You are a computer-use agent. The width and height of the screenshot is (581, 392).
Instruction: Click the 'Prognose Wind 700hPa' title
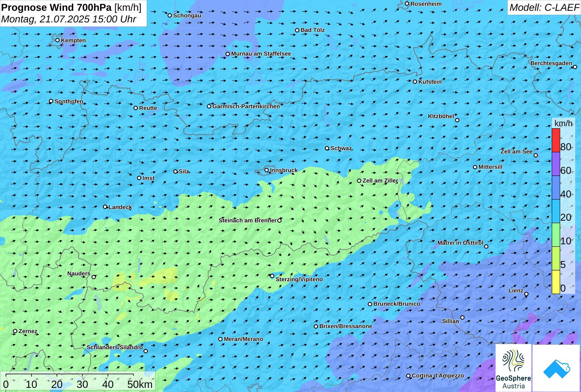pos(56,7)
